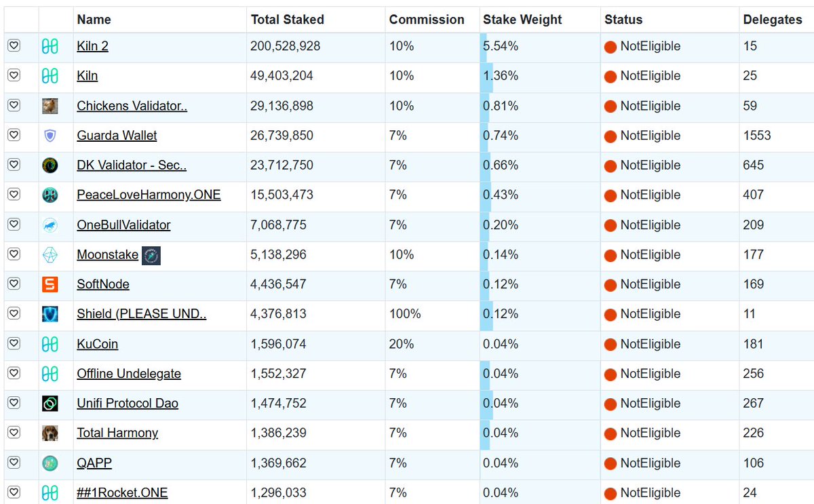Toggle favorite heart for Chickens Validator
Viewport: 814px width, 504px height.
point(14,106)
